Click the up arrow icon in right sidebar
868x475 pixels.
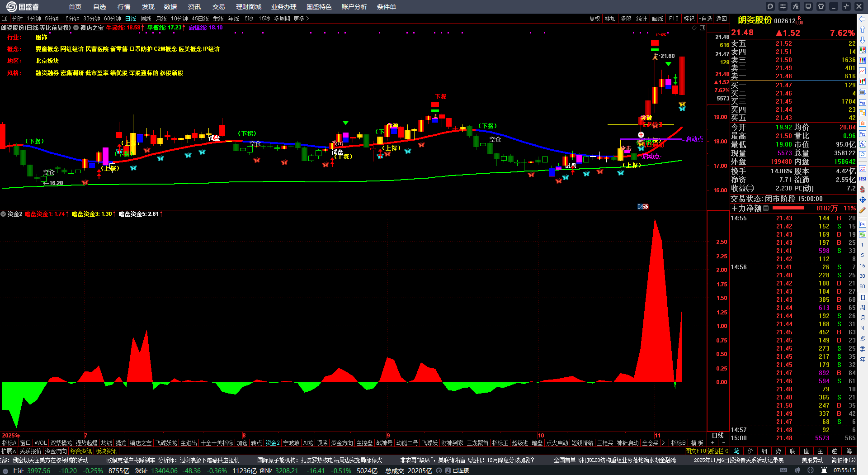pos(863,29)
